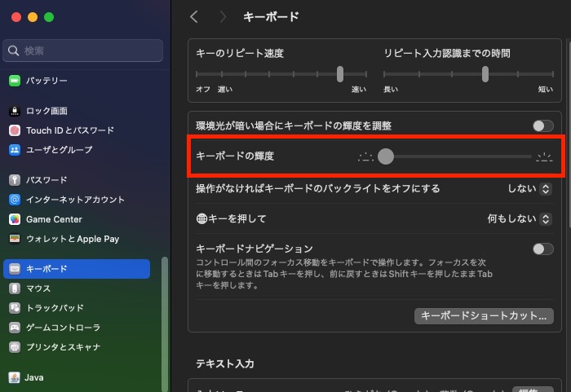Select the Trackpad icon in sidebar

click(x=14, y=308)
